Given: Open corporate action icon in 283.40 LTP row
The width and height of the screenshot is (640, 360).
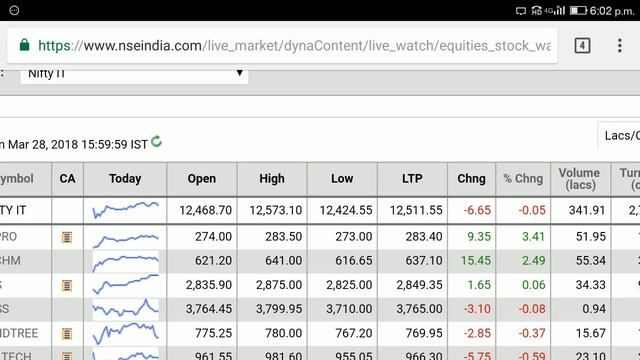Looking at the screenshot, I should tap(67, 237).
